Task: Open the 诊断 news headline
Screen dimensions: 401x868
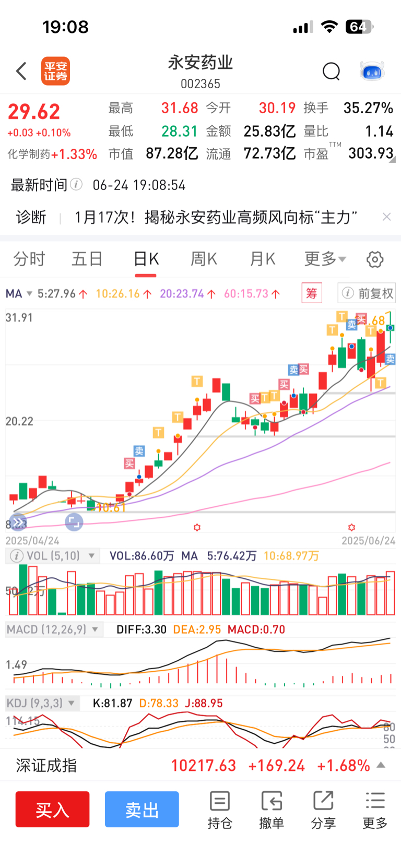Action: (216, 217)
